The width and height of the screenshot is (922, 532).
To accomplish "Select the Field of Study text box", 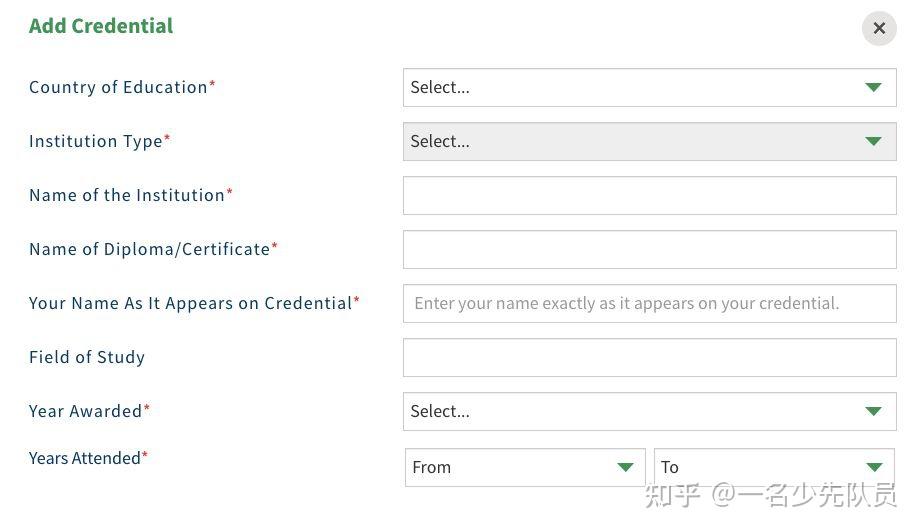I will pos(649,358).
